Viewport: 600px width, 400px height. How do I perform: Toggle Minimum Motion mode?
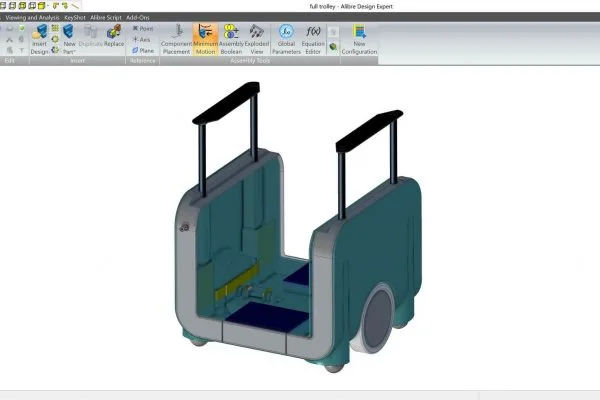pos(205,39)
